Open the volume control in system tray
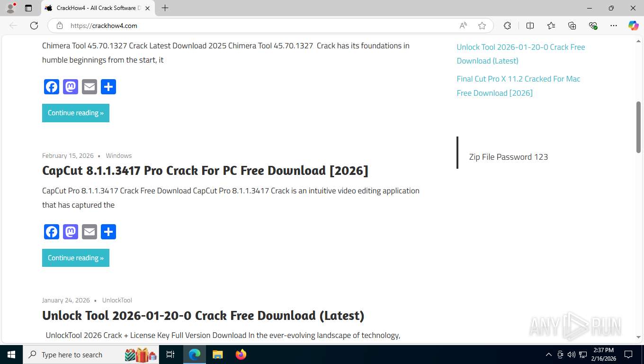The width and height of the screenshot is (644, 364). (572, 355)
